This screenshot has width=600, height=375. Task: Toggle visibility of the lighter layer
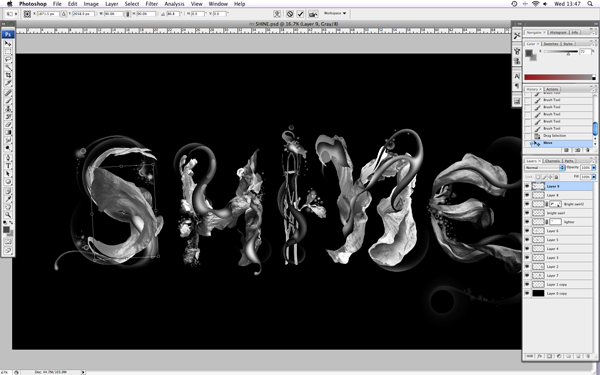pos(527,222)
